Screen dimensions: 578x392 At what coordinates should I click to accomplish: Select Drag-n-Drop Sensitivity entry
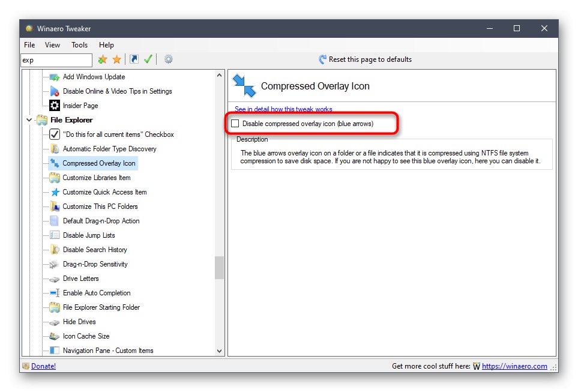[x=95, y=264]
